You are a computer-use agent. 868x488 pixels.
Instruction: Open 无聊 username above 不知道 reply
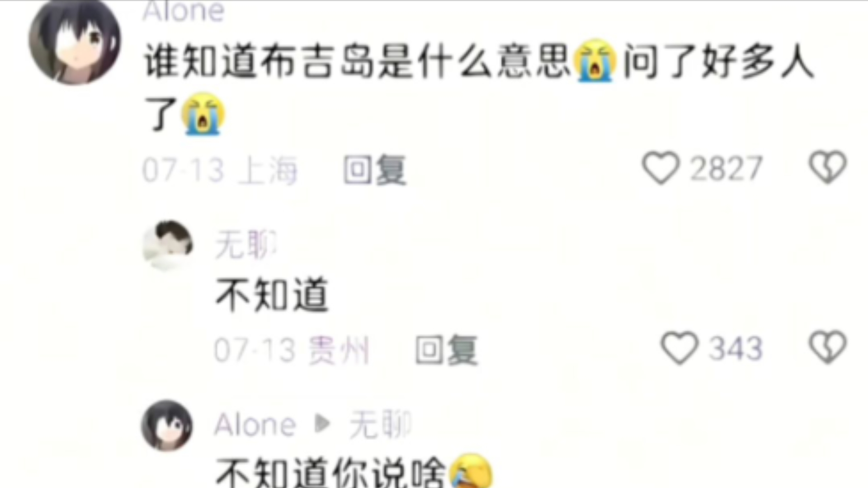click(x=245, y=244)
